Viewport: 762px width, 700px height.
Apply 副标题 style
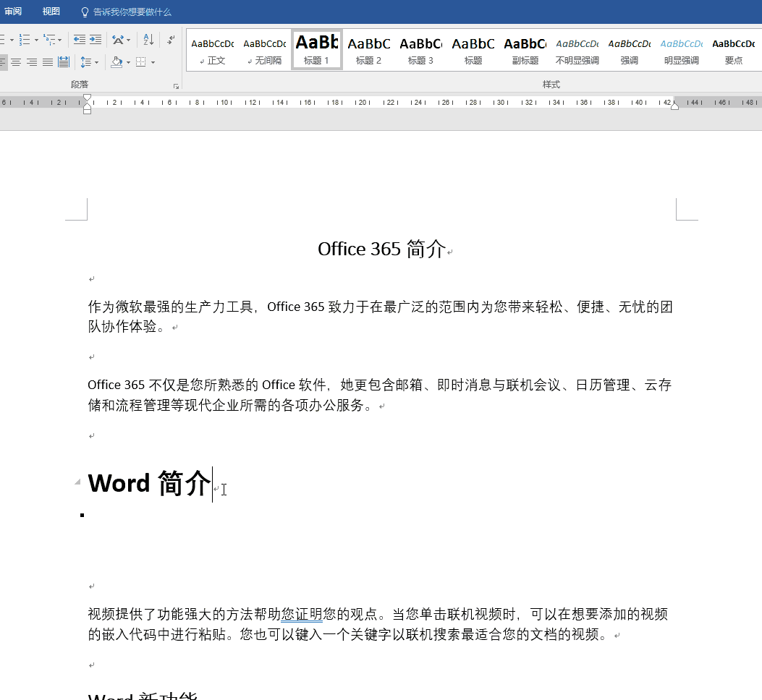click(525, 50)
